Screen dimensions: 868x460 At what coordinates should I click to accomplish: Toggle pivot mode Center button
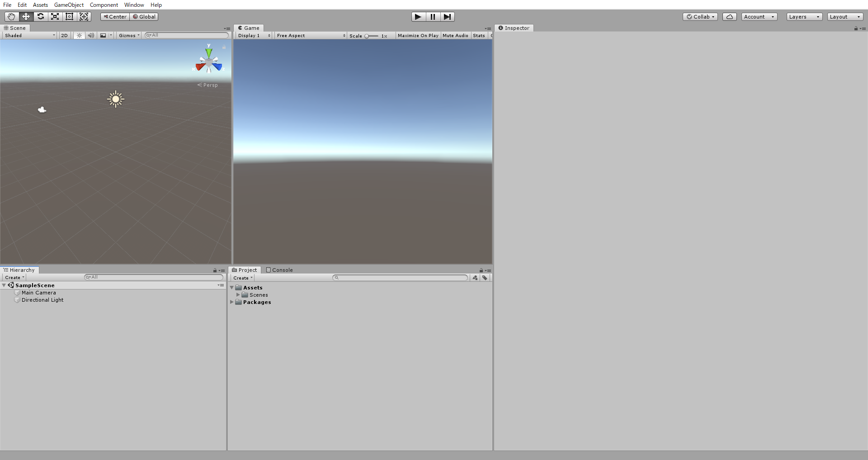[115, 17]
